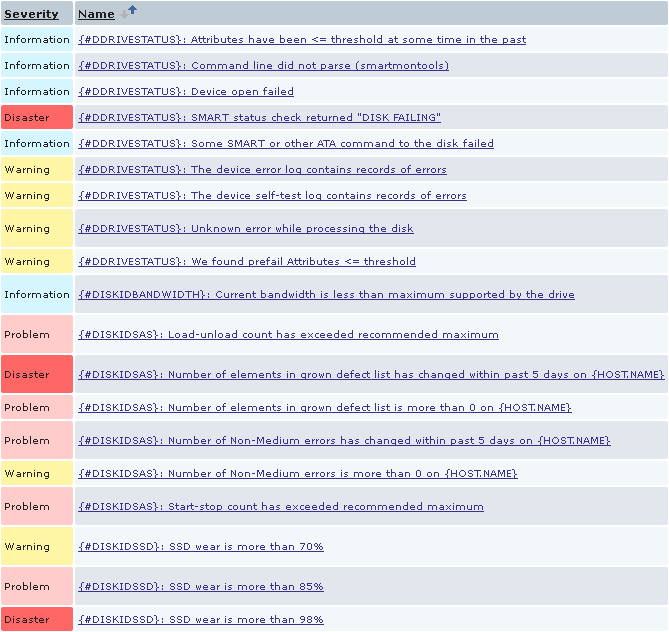Click Problem severity cell of 'Non-Medium errors has changed' row

click(x=37, y=440)
